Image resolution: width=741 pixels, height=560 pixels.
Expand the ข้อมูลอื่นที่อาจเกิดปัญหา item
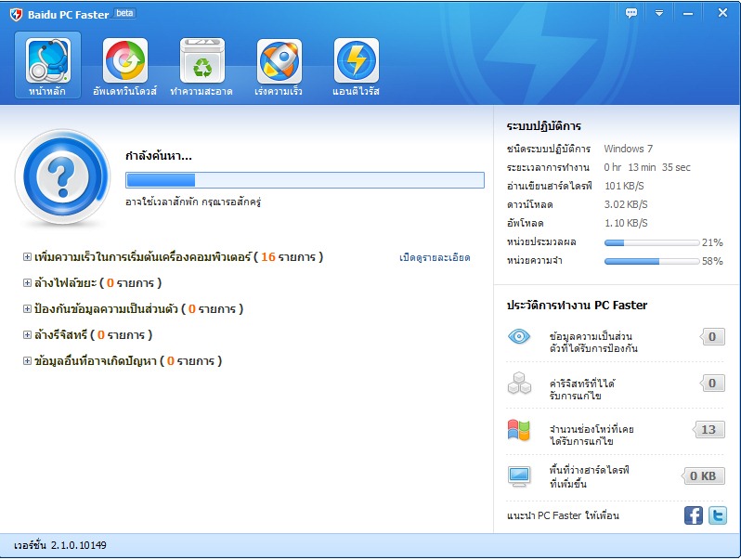tap(27, 361)
